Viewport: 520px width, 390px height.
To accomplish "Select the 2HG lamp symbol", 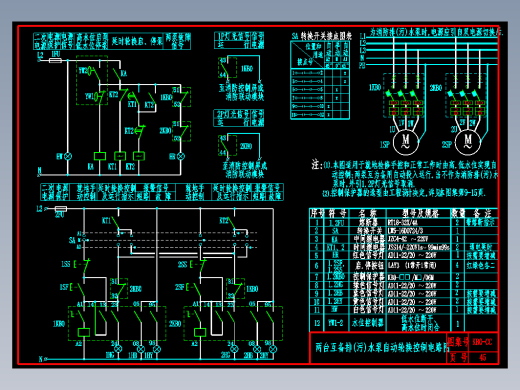I will (x=234, y=349).
